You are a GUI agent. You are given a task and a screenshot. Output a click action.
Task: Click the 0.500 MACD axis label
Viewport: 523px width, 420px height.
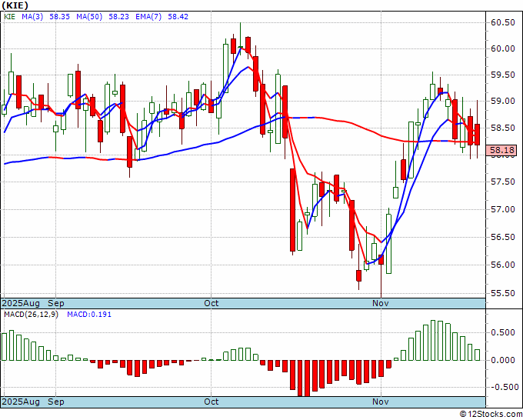pos(503,332)
